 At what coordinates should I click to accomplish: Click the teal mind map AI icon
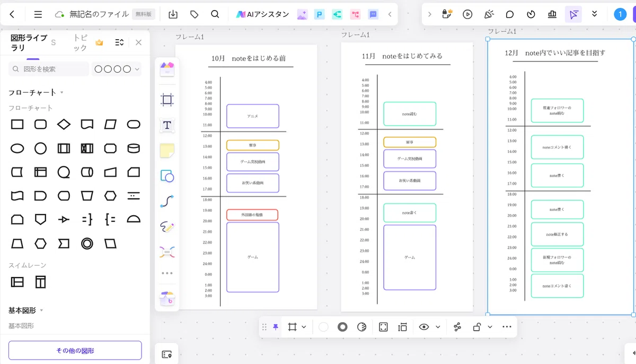pos(337,14)
